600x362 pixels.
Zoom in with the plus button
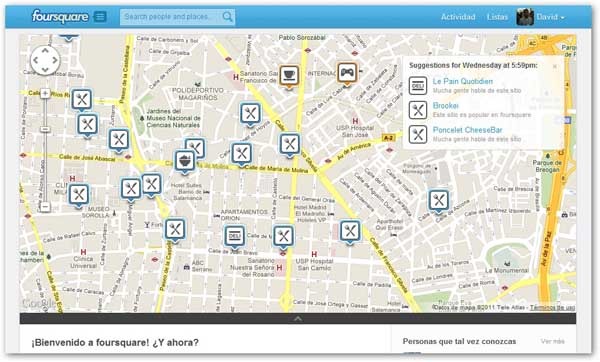coord(45,93)
